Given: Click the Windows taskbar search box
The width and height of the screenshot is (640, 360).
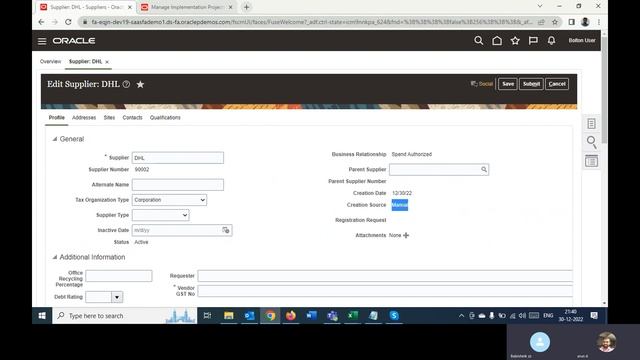Looking at the screenshot, I should pyautogui.click(x=124, y=316).
